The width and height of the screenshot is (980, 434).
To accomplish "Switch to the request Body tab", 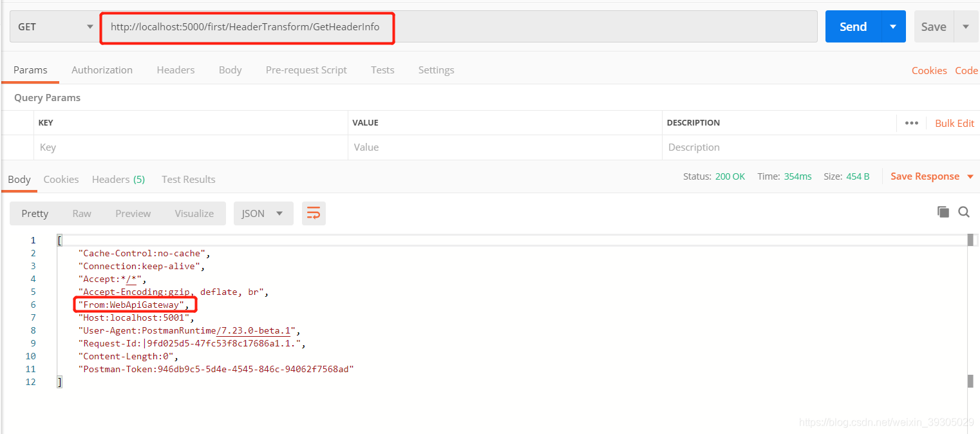I will coord(230,70).
